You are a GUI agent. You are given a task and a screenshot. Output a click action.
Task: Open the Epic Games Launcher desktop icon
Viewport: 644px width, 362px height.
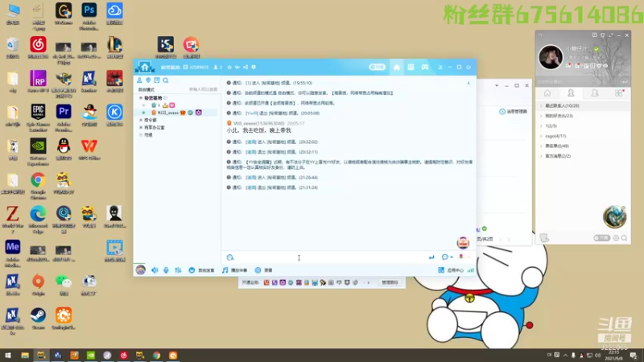(x=38, y=117)
